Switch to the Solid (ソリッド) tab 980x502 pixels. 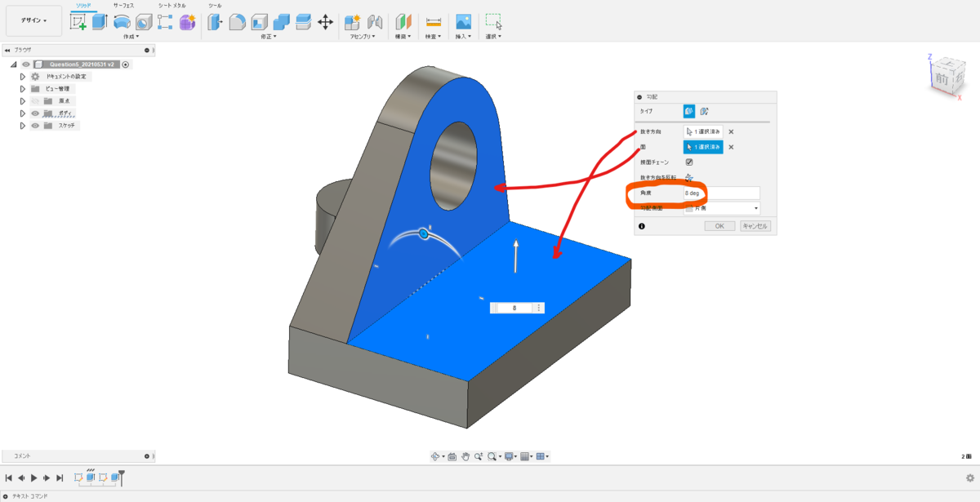(x=82, y=5)
